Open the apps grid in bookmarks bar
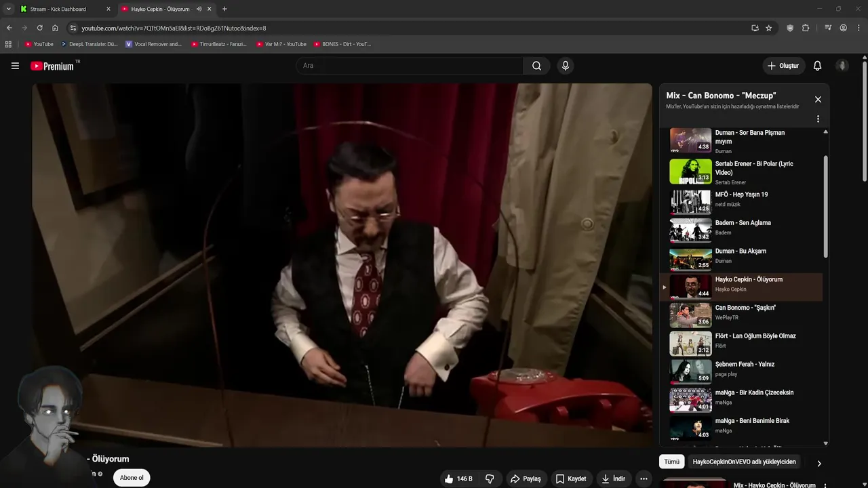 pos(8,44)
